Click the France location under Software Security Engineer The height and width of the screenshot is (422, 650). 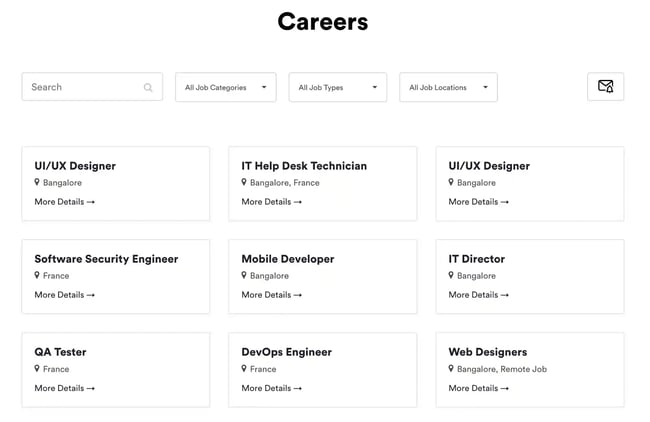[x=56, y=276]
